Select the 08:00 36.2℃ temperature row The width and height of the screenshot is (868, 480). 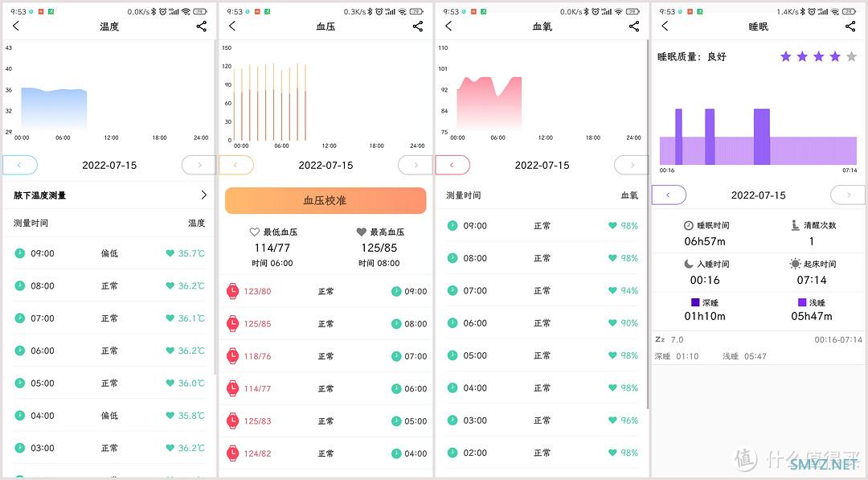click(x=109, y=285)
